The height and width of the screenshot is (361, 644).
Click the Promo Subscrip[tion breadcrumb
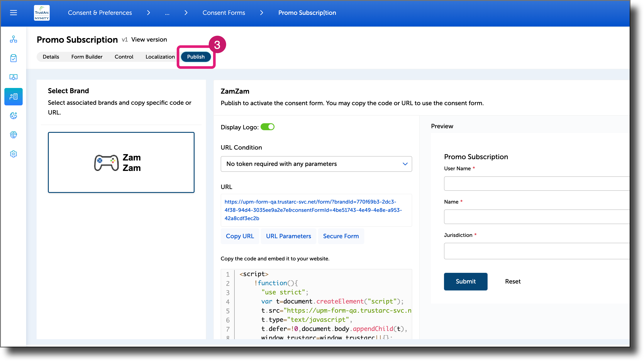[307, 13]
